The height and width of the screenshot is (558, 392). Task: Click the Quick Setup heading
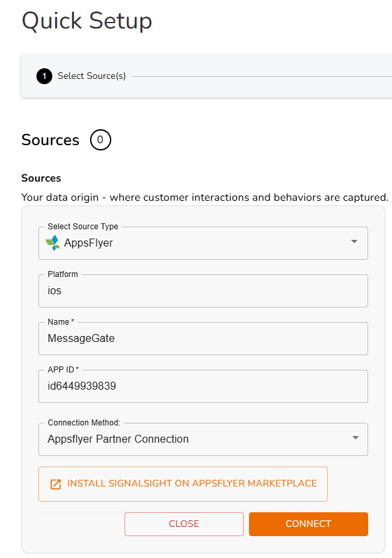coord(87,21)
